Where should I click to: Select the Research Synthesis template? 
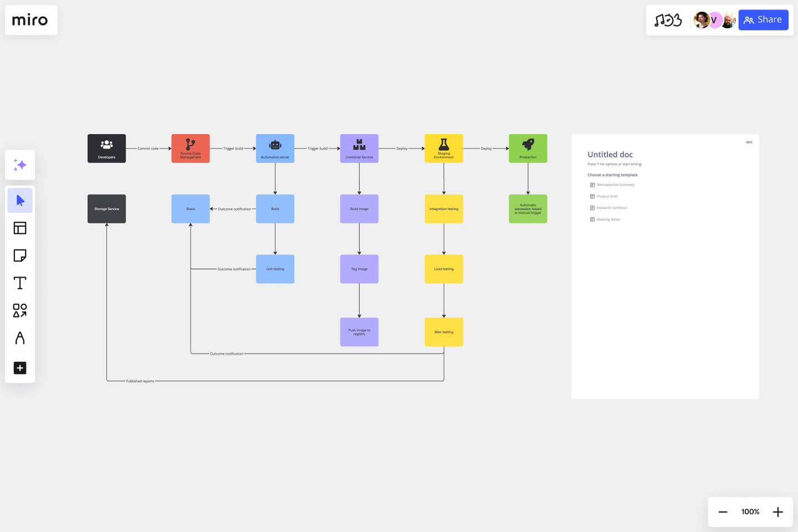(x=611, y=208)
